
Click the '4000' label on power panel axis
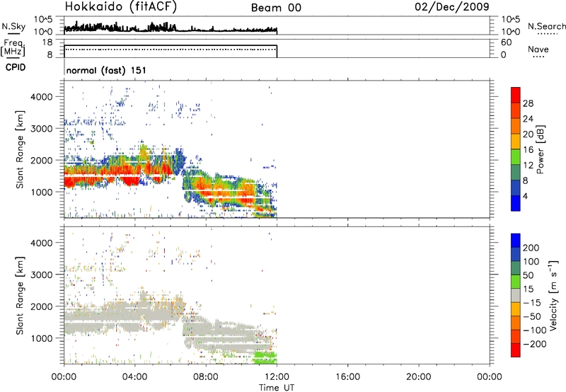pos(41,96)
